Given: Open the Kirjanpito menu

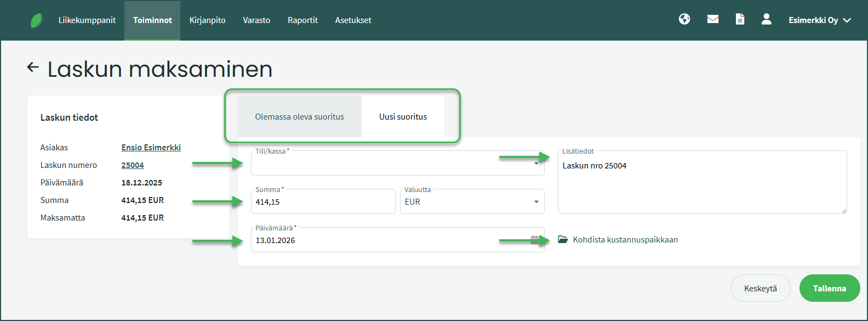Looking at the screenshot, I should [x=207, y=20].
